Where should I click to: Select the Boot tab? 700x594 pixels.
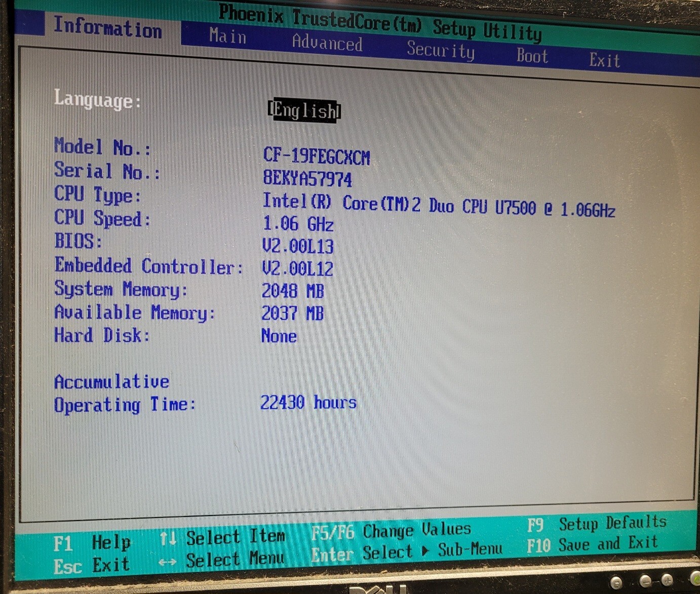pyautogui.click(x=532, y=55)
